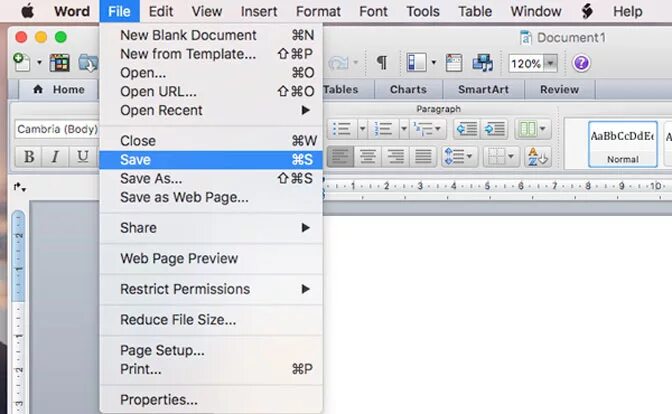672x414 pixels.
Task: Open the columns dropdown arrow
Action: click(543, 129)
